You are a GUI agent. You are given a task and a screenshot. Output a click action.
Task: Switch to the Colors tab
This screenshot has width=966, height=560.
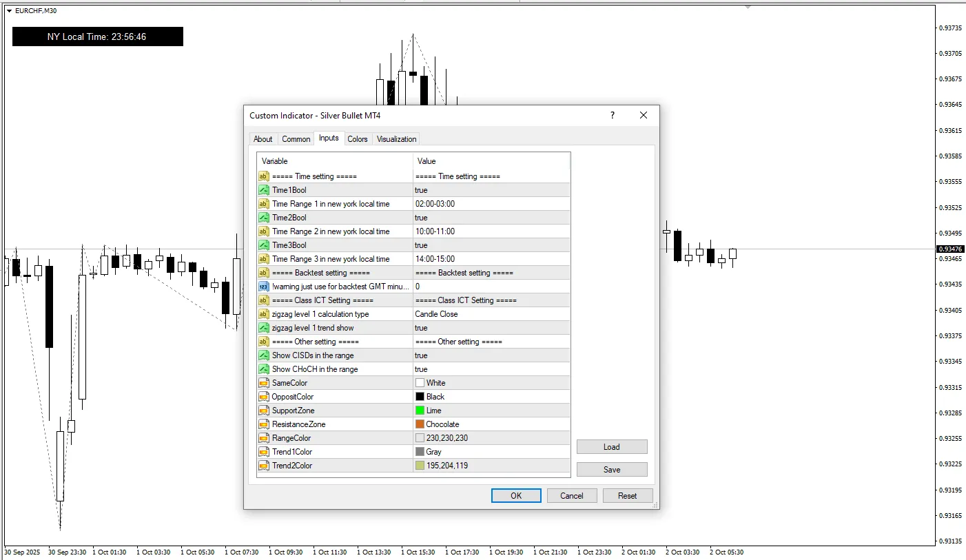click(x=357, y=139)
